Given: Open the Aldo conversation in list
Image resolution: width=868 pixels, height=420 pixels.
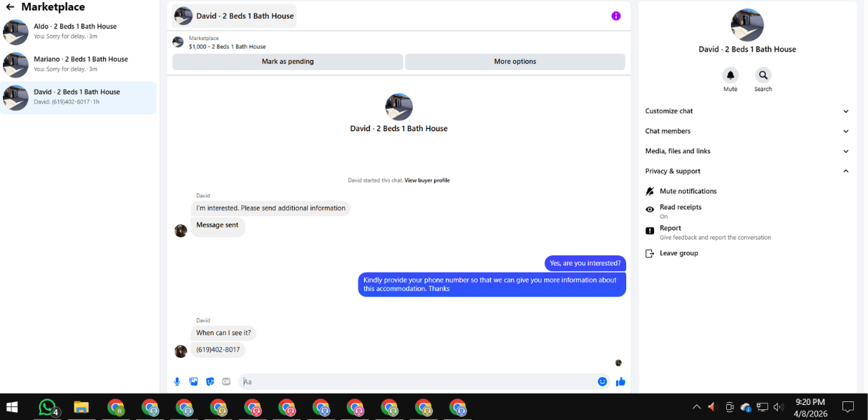Looking at the screenshot, I should (78, 31).
